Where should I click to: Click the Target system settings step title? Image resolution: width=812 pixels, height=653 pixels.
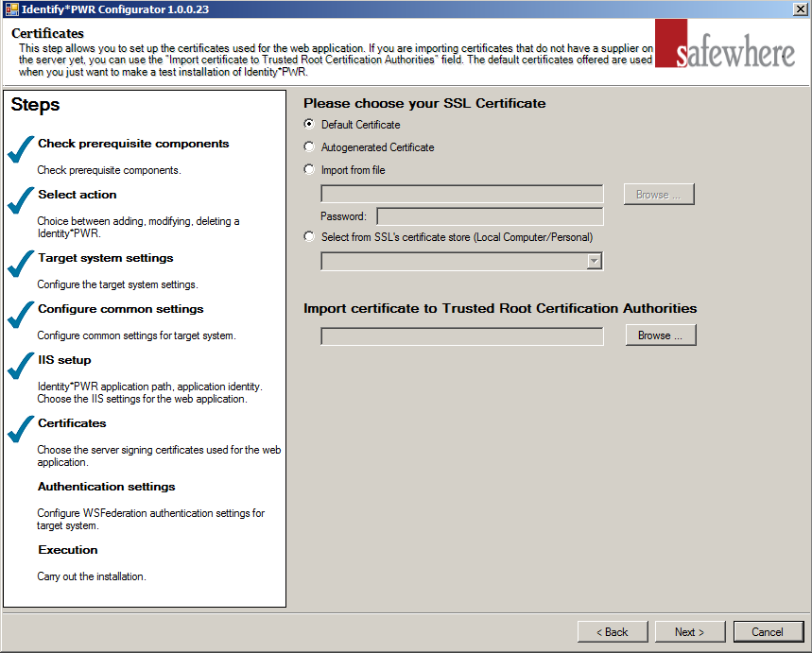106,258
